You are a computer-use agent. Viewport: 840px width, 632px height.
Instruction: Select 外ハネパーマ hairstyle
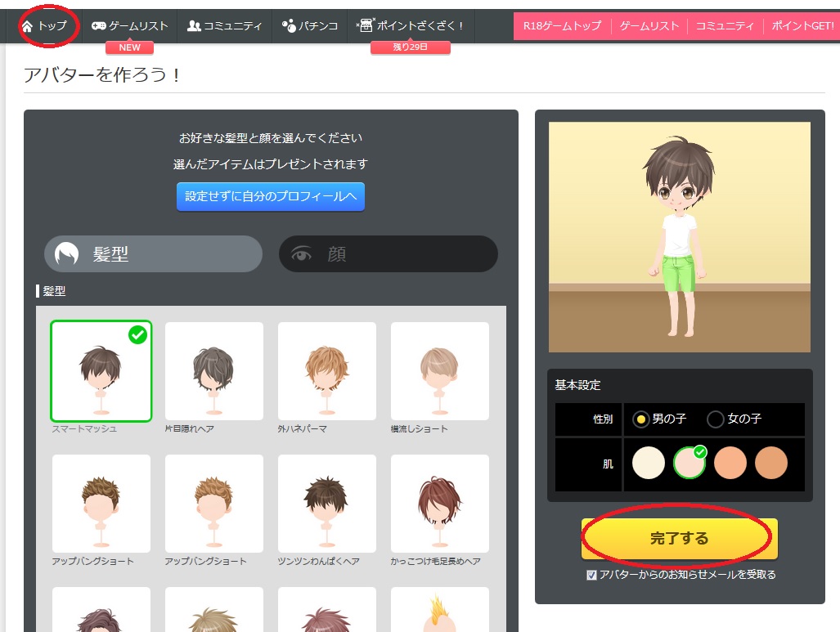click(x=327, y=371)
